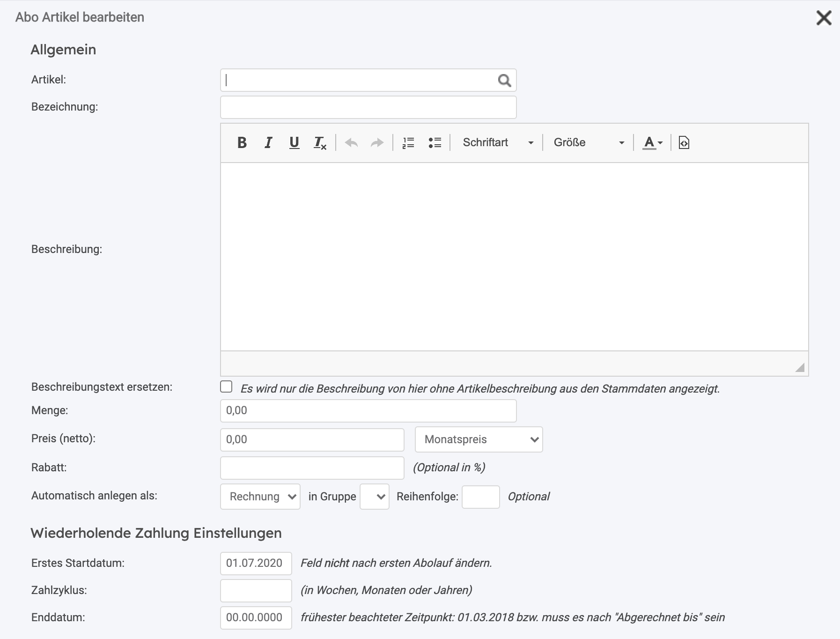Toggle underline formatting in the editor
Viewport: 840px width, 639px height.
[x=294, y=142]
